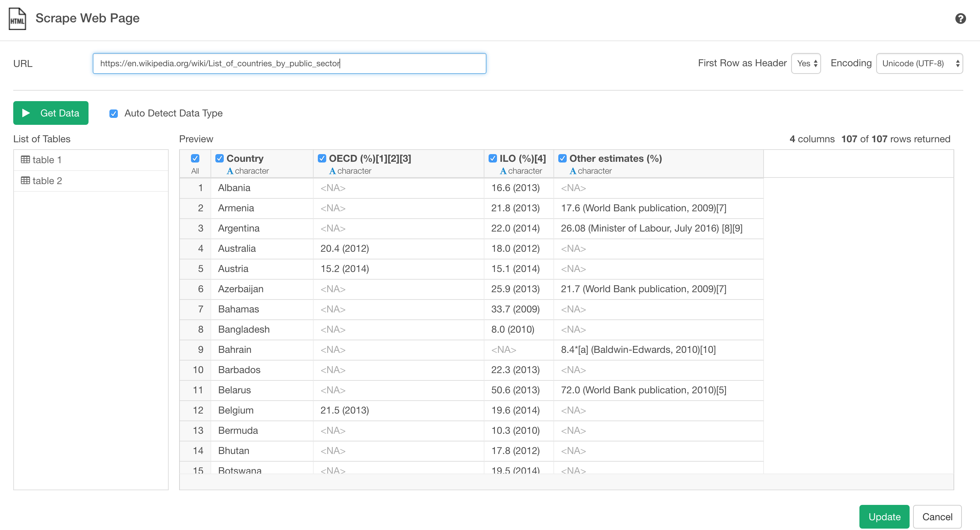This screenshot has height=530, width=980.
Task: Click the Bahamas cell
Action: (x=262, y=309)
